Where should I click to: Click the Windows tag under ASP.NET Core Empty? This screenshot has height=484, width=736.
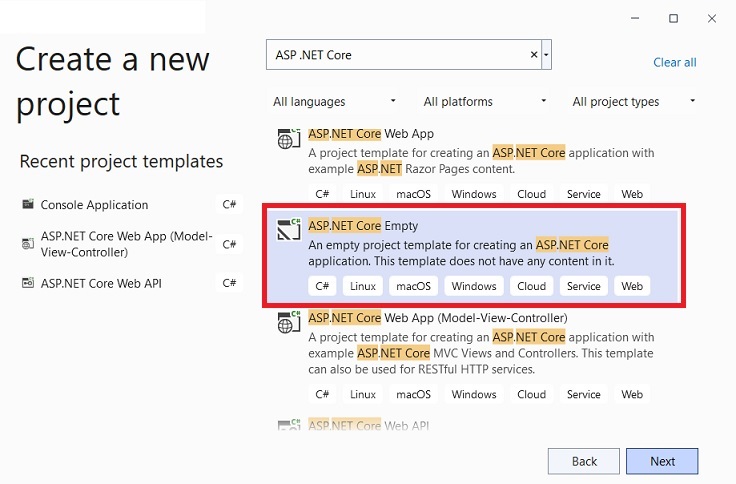[474, 286]
